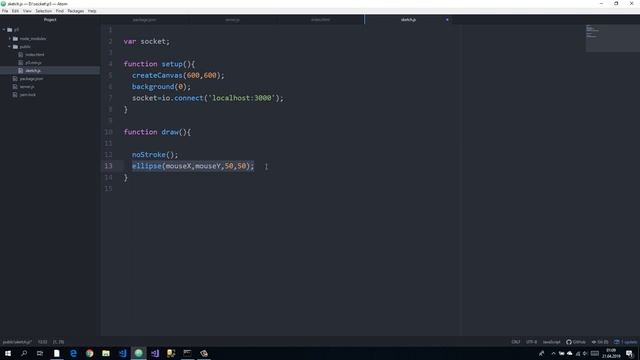Open the Git panel from status bar
640x360 pixels.
click(600, 342)
